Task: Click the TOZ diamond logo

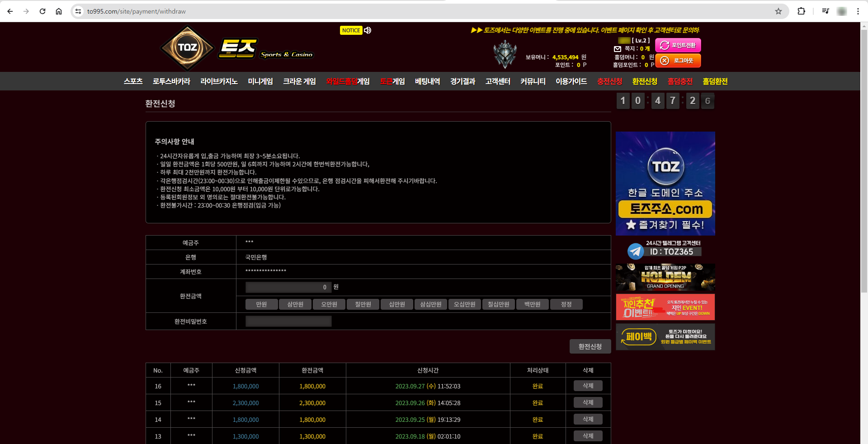Action: (187, 47)
